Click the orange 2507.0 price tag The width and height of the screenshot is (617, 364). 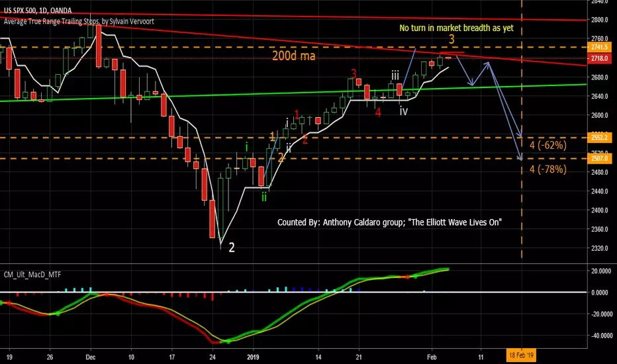pos(600,159)
